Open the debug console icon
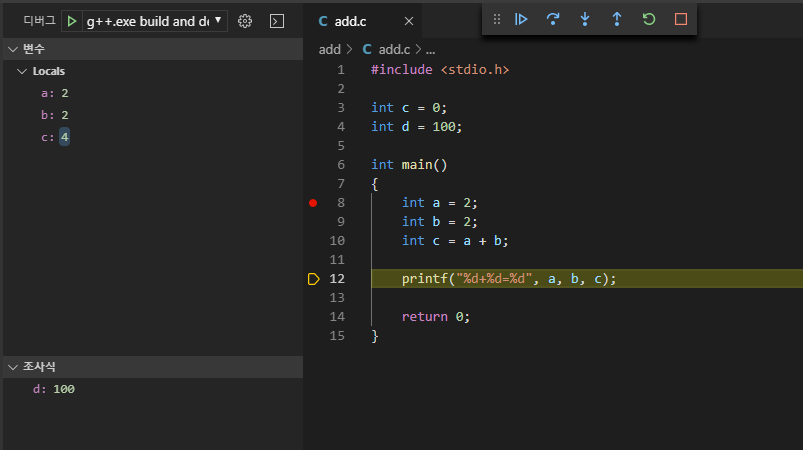The width and height of the screenshot is (803, 450). [x=277, y=21]
